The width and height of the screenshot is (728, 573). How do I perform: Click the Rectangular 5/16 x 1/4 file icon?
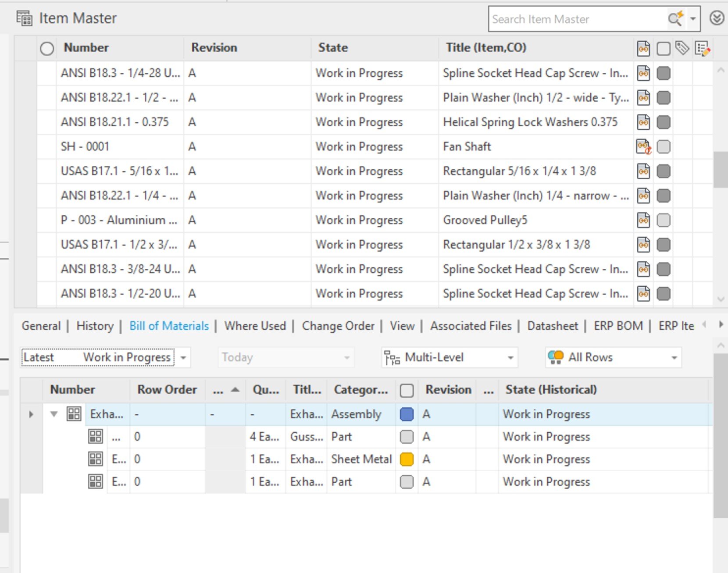[643, 171]
